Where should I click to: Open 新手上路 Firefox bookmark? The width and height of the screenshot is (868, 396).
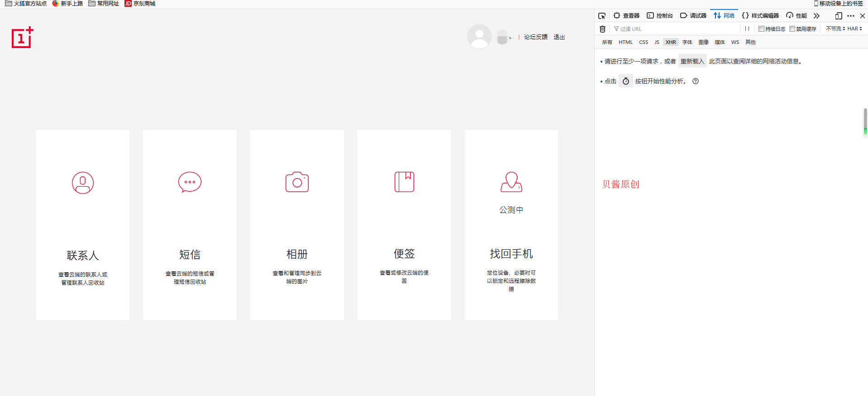tap(67, 4)
